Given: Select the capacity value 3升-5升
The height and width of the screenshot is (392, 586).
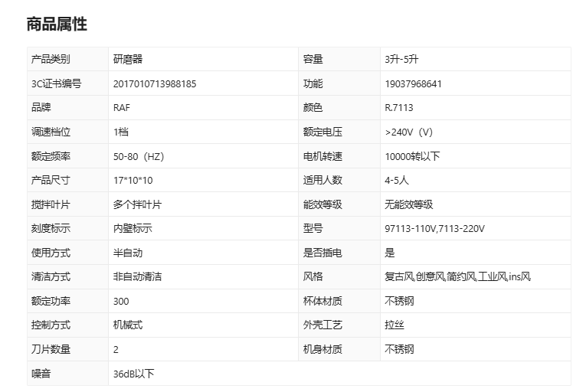Looking at the screenshot, I should (401, 60).
